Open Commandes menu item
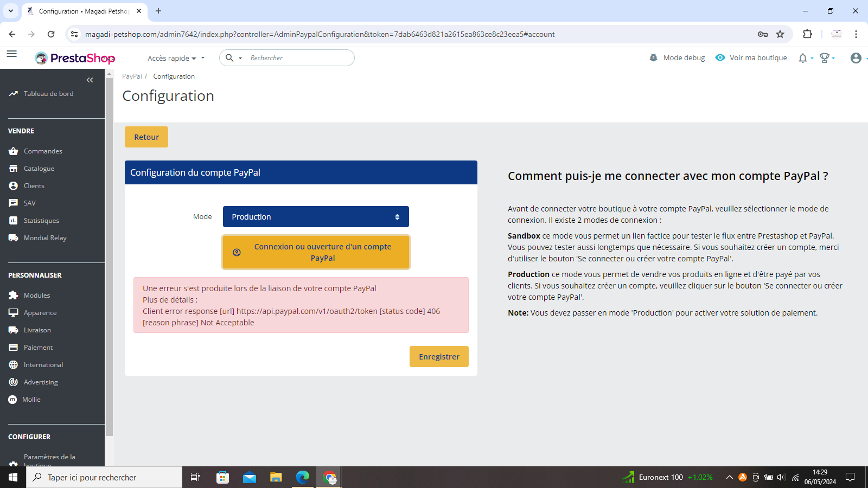 coord(43,151)
